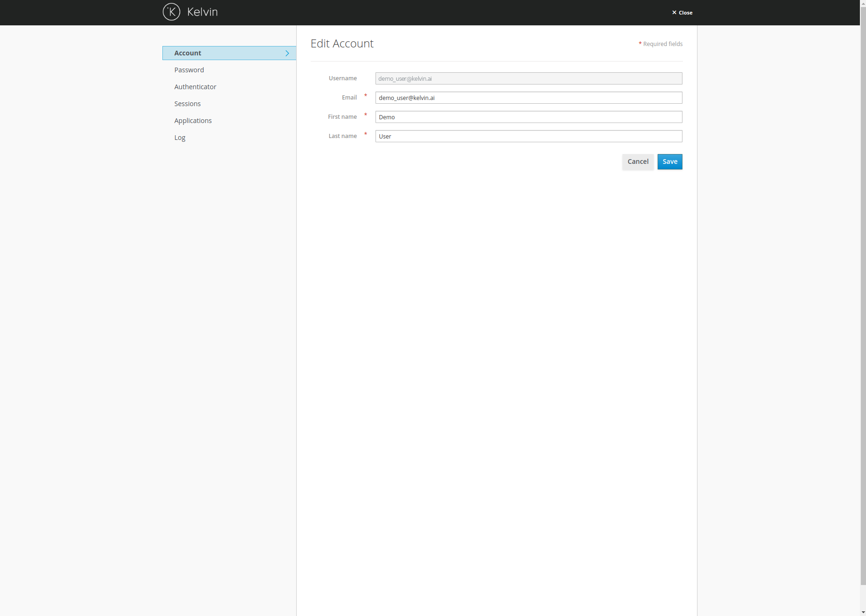Select the Account menu item
866x616 pixels.
click(187, 53)
